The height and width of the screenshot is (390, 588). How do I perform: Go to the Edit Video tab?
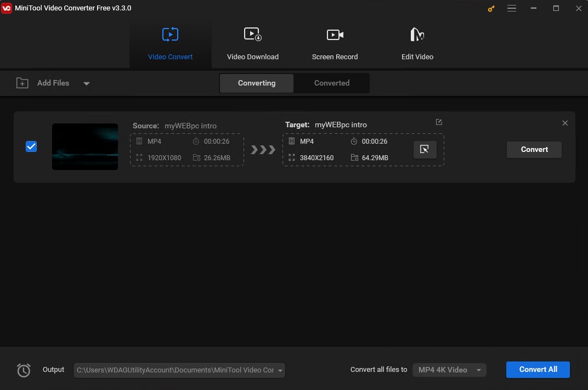pos(417,43)
